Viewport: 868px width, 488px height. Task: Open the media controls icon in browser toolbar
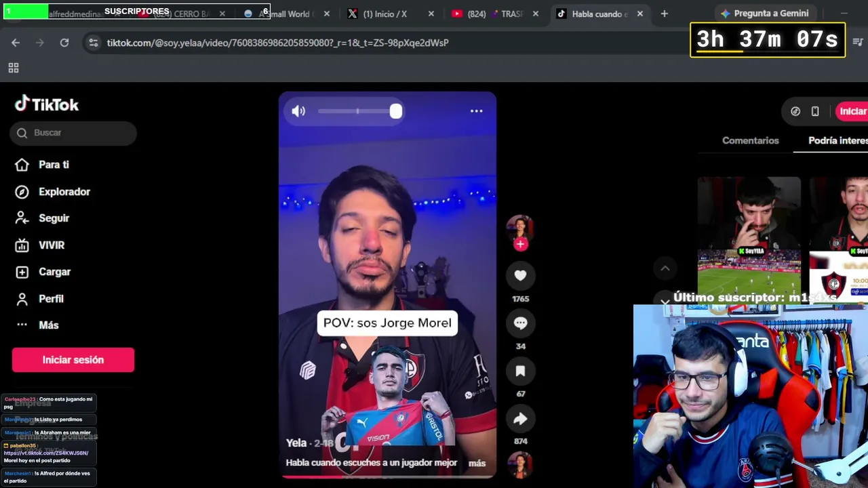click(857, 43)
